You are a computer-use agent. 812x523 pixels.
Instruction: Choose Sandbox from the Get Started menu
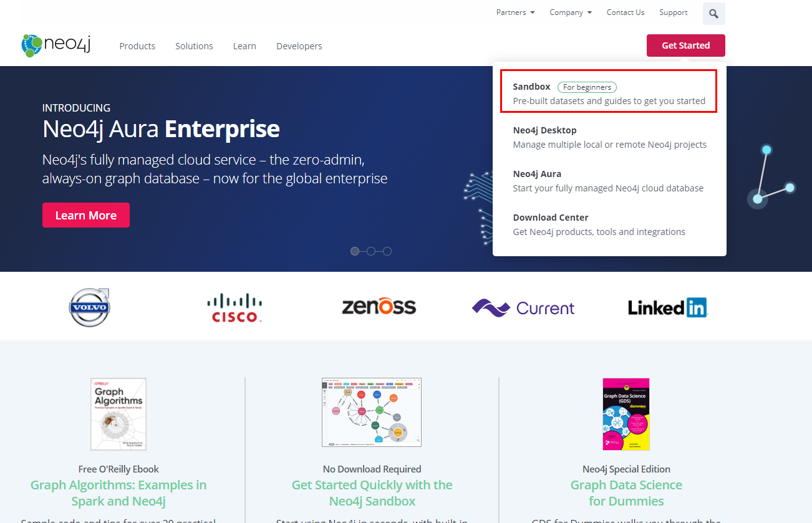click(608, 94)
